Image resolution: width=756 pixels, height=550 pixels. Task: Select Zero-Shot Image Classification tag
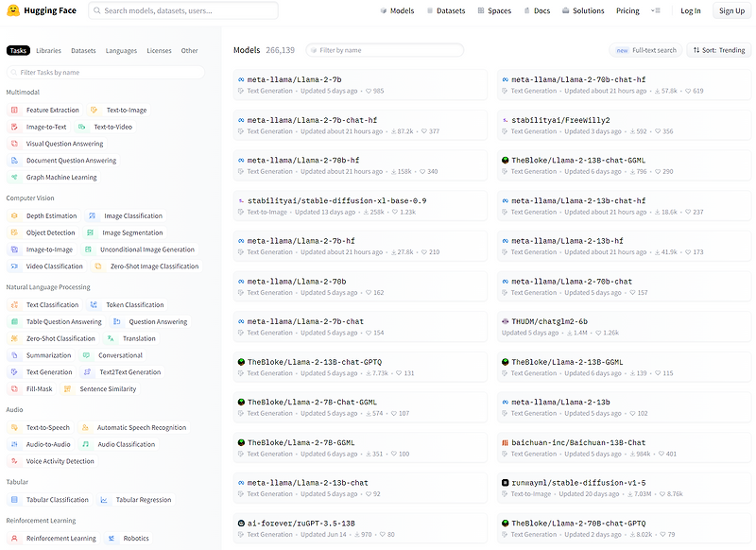(146, 266)
